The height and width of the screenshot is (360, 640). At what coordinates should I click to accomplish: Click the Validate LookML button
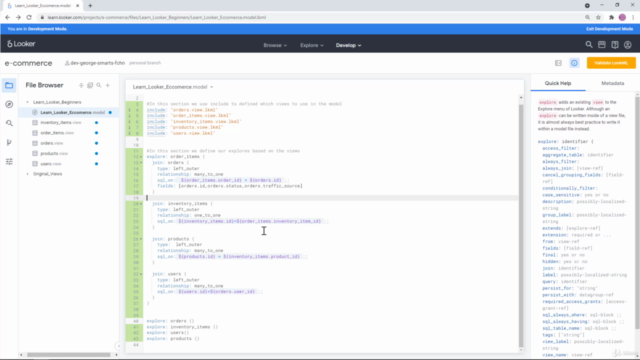click(611, 63)
